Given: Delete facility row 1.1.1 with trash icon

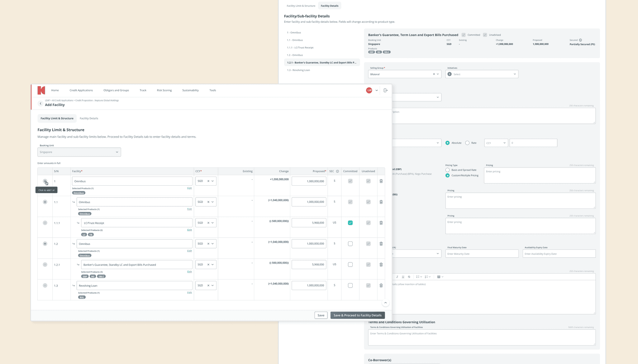Looking at the screenshot, I should pyautogui.click(x=381, y=223).
